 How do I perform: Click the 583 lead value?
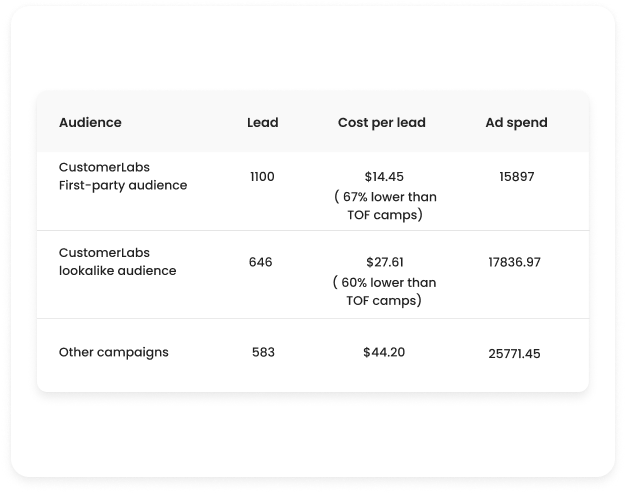[x=263, y=352]
